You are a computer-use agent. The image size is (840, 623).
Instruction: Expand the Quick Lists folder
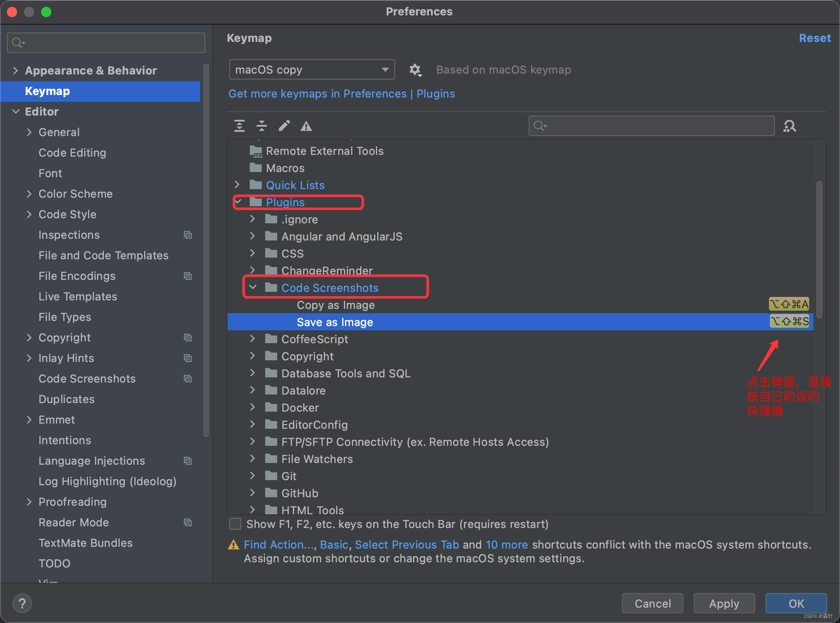tap(237, 185)
